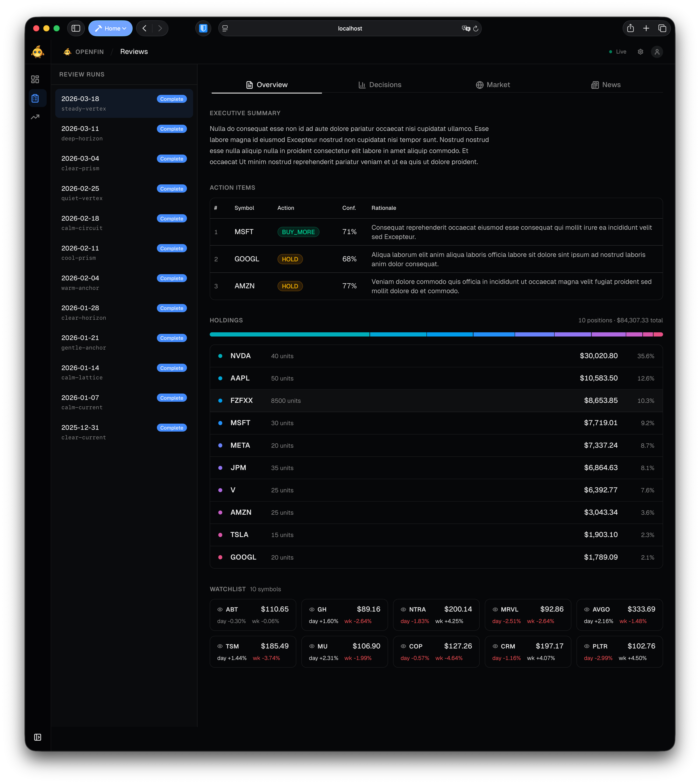Toggle the eye icon on COP watchlist card
700x784 pixels.
403,646
